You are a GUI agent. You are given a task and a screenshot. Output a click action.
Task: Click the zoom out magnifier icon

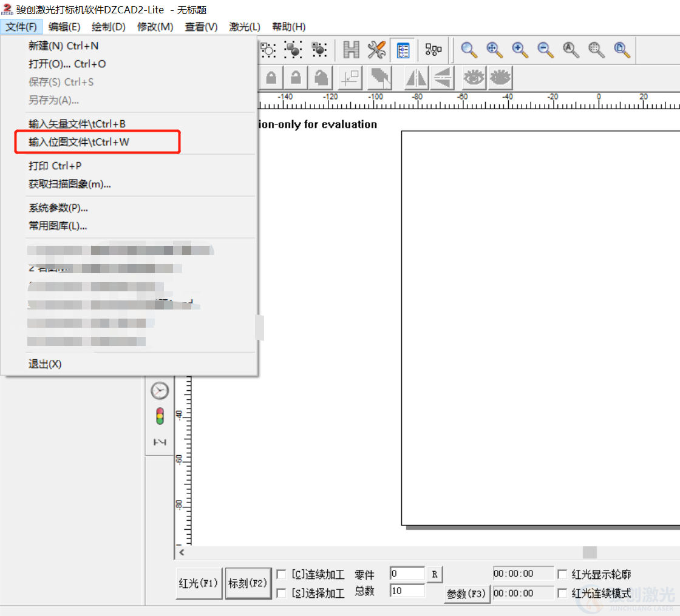545,50
